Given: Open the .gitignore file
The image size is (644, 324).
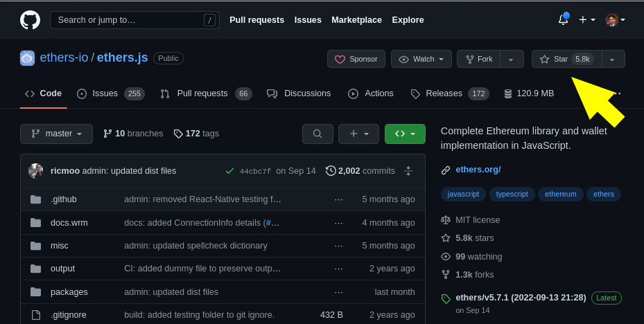Looking at the screenshot, I should 68,315.
